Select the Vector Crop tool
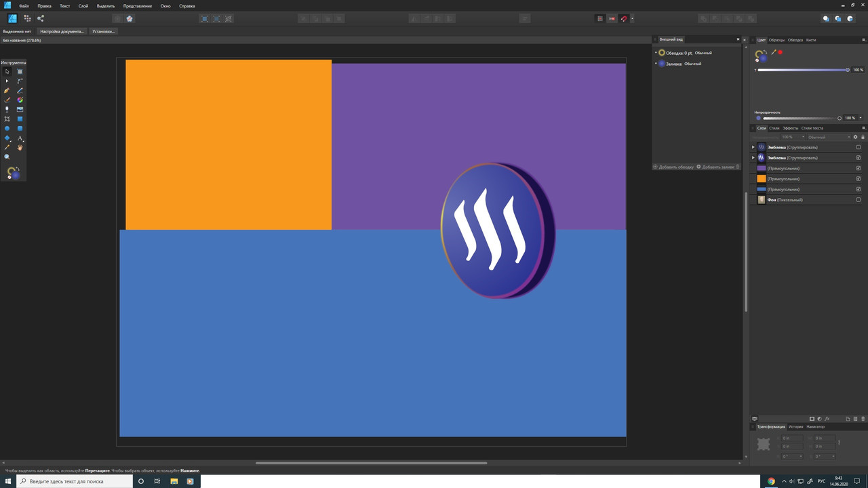This screenshot has width=868, height=488. (x=7, y=119)
